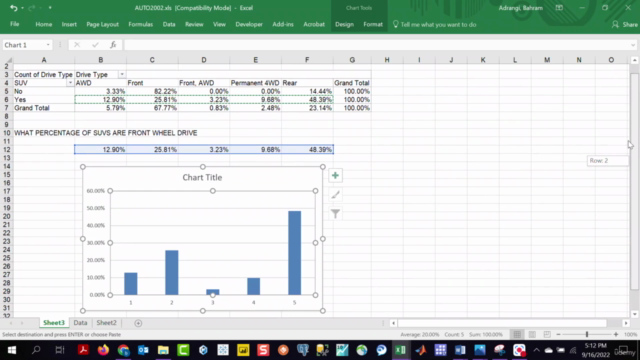Image resolution: width=640 pixels, height=360 pixels.
Task: Open Chart Tools Format tab
Action: pyautogui.click(x=373, y=24)
